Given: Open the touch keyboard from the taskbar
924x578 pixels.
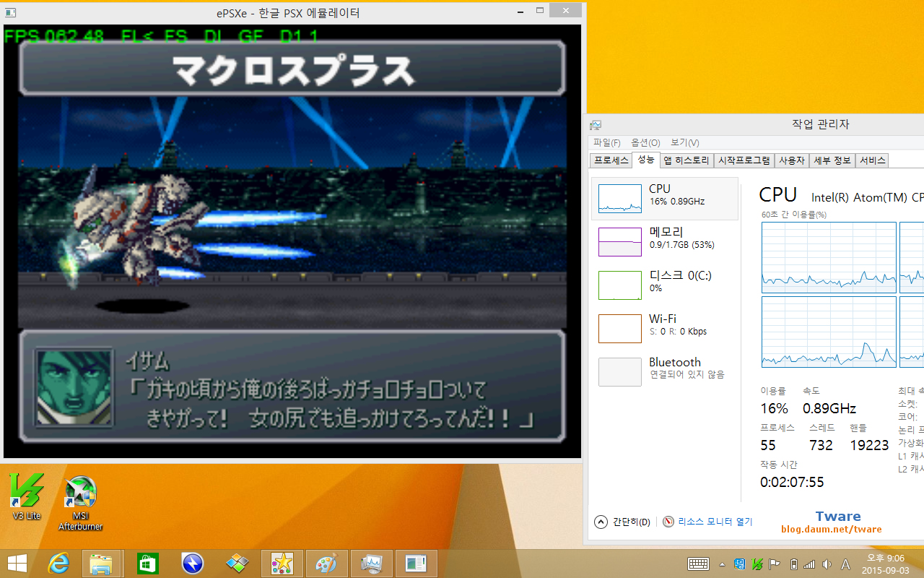Looking at the screenshot, I should pyautogui.click(x=698, y=564).
